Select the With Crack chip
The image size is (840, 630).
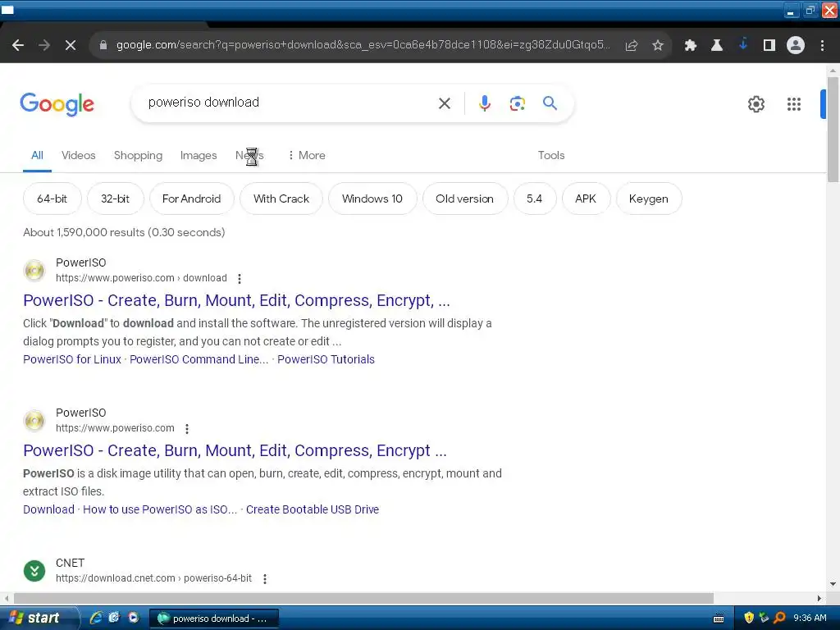pos(281,199)
